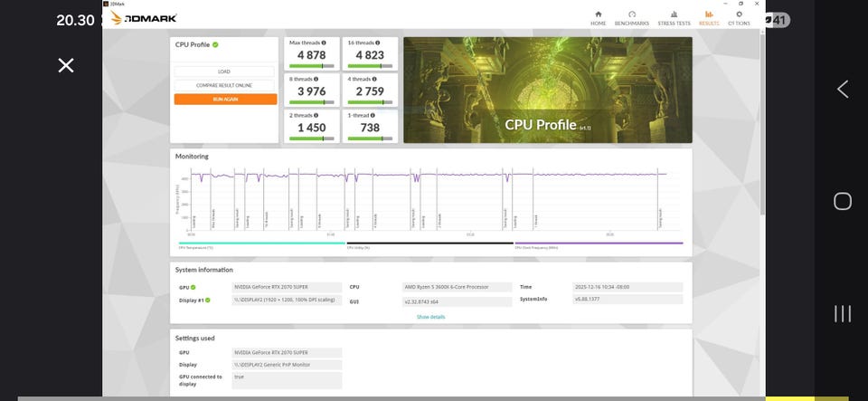868x401 pixels.
Task: Open the Options gear icon
Action: click(x=739, y=14)
